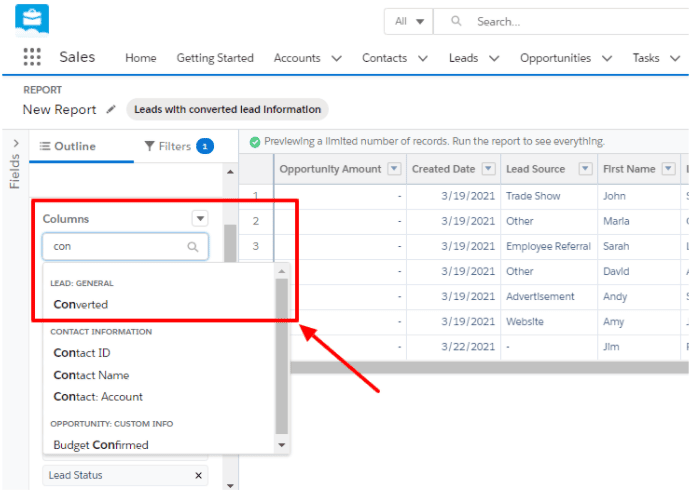Click the Sales app briefcase logo
This screenshot has height=498, width=696.
(32, 20)
